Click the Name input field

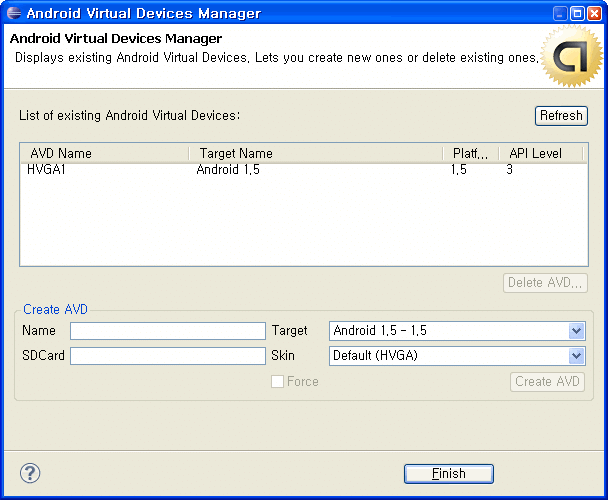(168, 331)
